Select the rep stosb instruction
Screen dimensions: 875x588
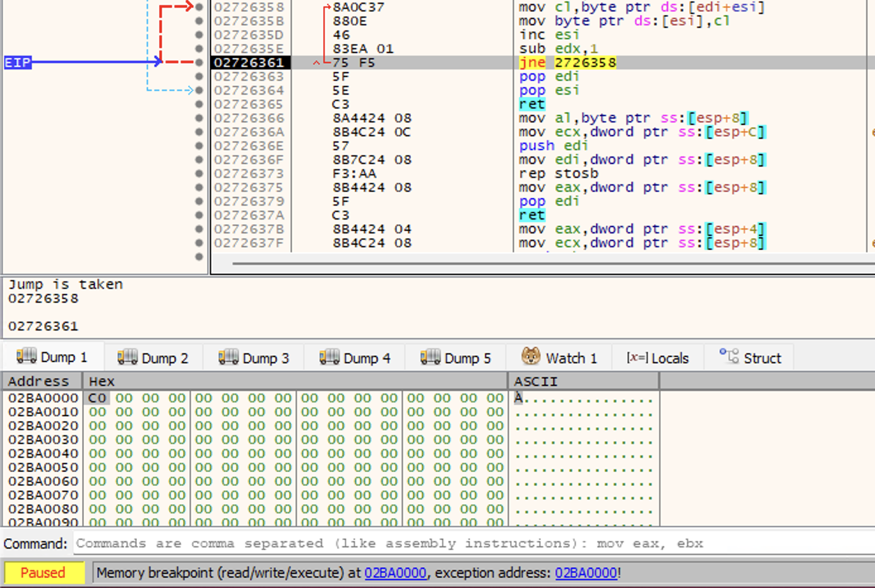point(559,173)
